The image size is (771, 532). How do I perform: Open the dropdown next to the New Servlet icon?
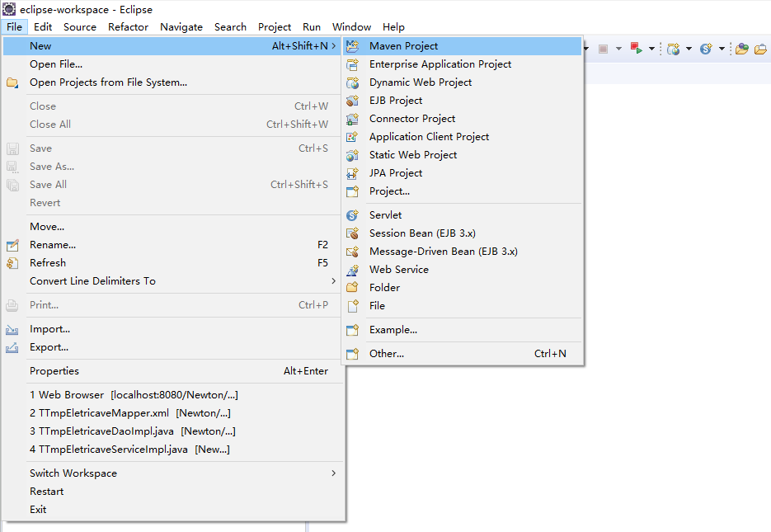pos(722,48)
